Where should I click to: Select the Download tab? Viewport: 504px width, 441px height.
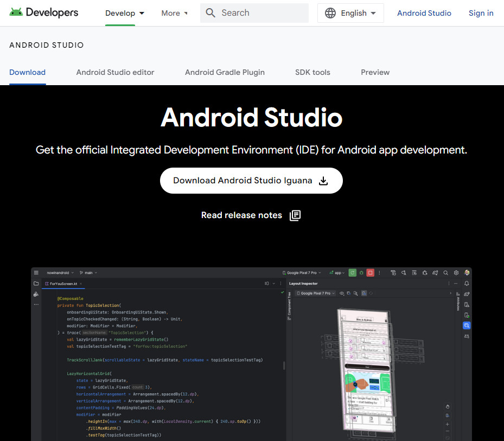point(27,72)
